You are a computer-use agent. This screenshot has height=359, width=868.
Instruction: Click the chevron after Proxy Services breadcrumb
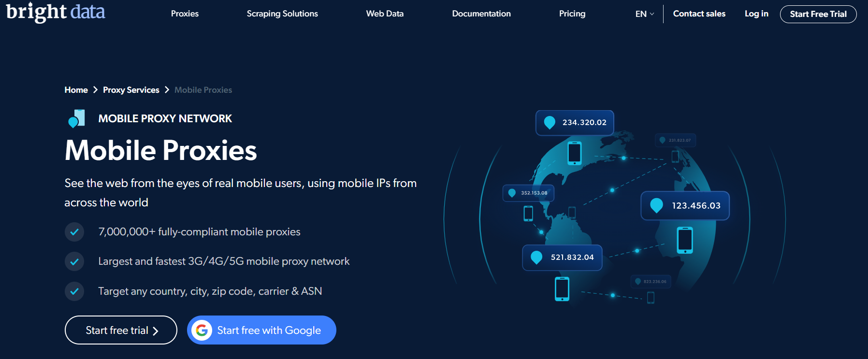coord(167,90)
